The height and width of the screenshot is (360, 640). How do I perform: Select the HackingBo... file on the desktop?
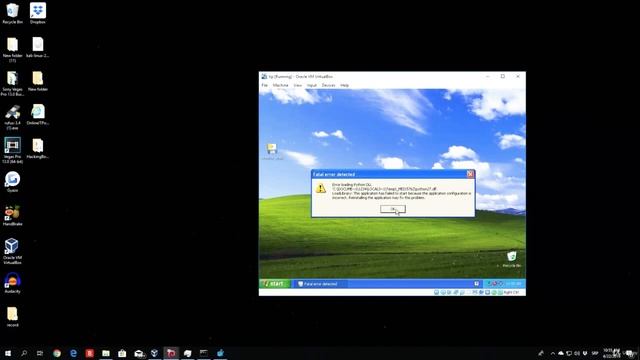[x=38, y=149]
